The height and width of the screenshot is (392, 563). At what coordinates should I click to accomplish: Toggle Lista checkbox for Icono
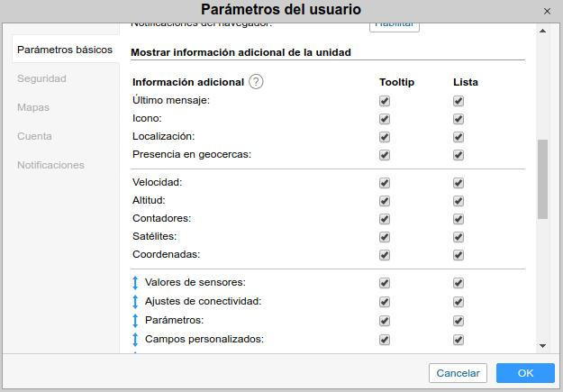point(459,119)
